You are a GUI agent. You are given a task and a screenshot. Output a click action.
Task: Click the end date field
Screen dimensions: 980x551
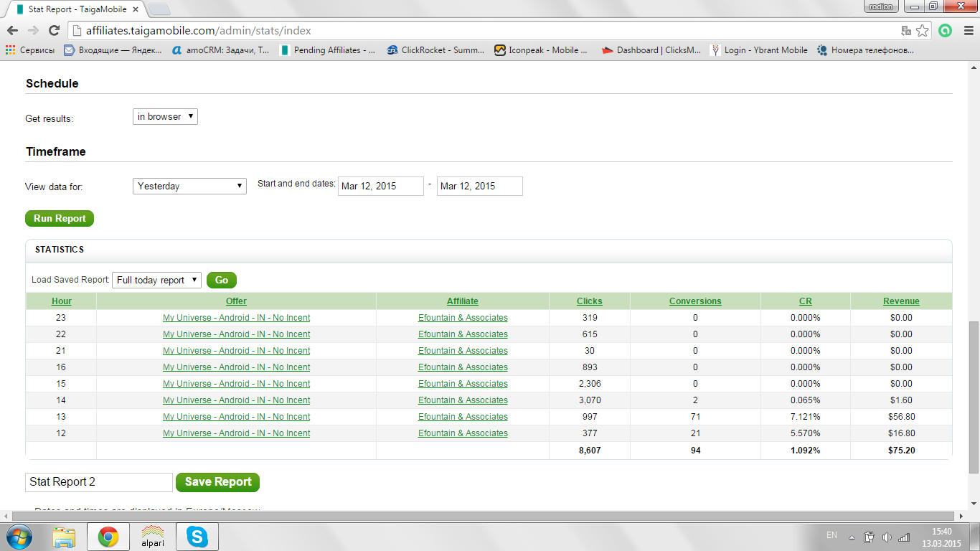(480, 186)
